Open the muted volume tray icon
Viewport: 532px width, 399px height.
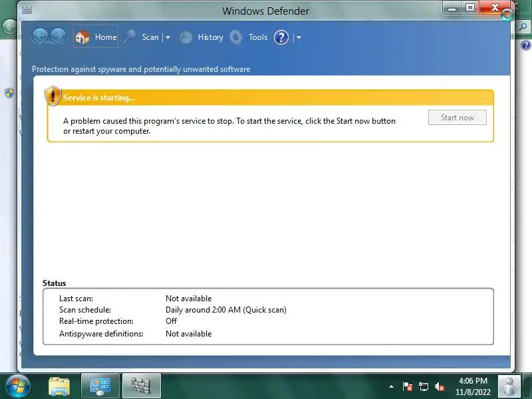click(440, 386)
